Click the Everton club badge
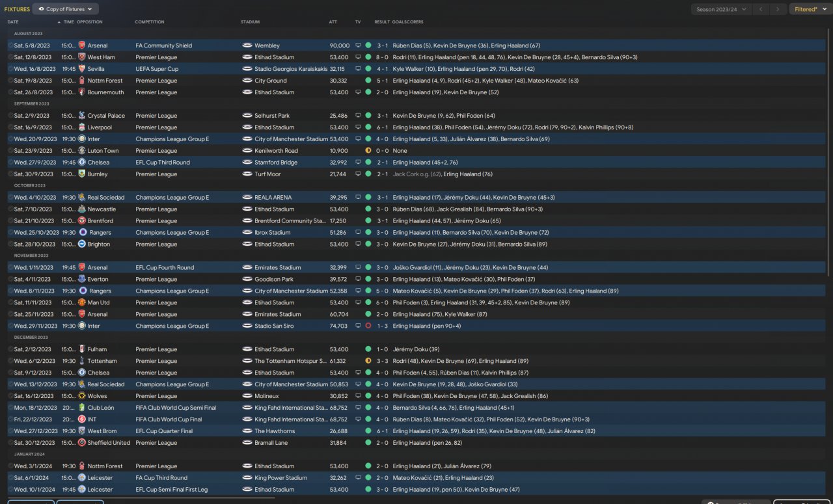The image size is (833, 504). pos(81,280)
